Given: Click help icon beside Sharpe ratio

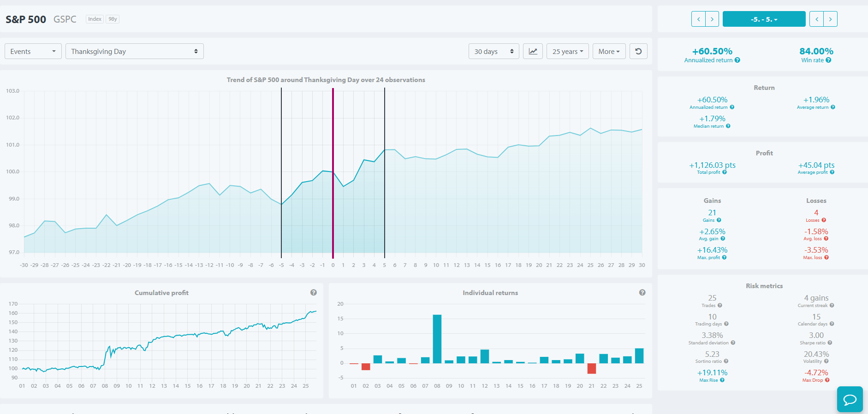Looking at the screenshot, I should pos(830,343).
